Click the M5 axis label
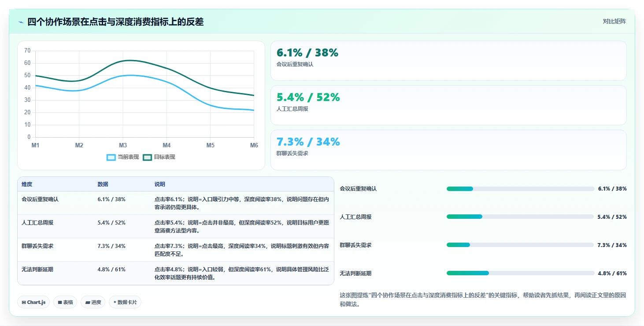The height and width of the screenshot is (326, 644). coord(210,145)
